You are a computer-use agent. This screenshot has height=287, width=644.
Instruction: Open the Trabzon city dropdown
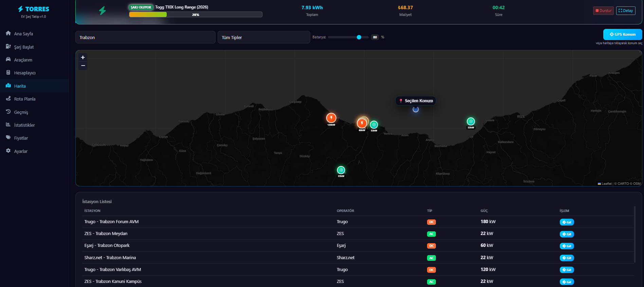145,37
